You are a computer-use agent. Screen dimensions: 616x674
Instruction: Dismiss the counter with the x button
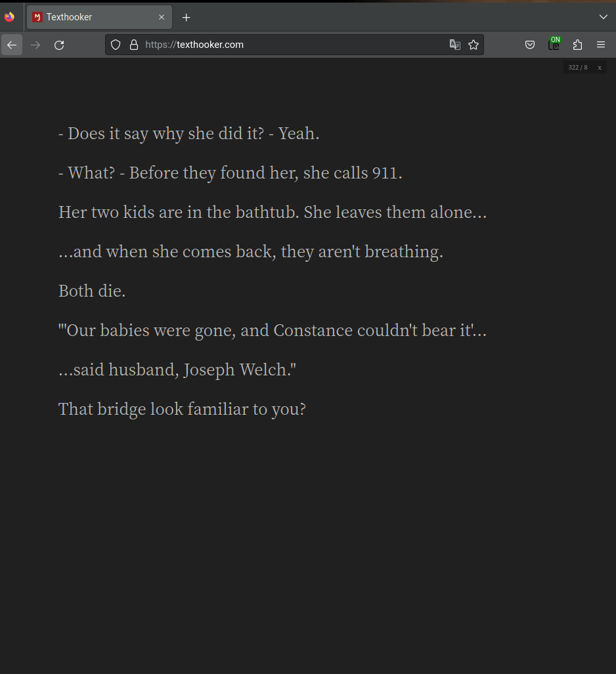(x=600, y=68)
